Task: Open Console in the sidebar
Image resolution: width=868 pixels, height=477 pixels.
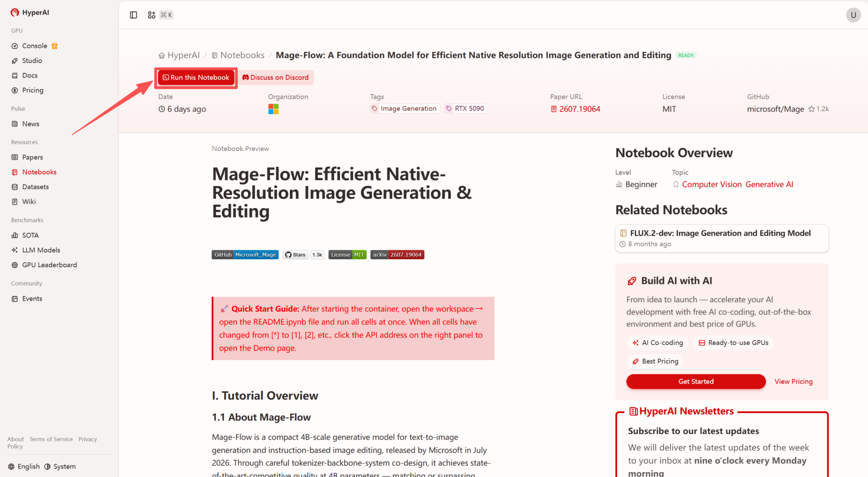Action: point(35,46)
